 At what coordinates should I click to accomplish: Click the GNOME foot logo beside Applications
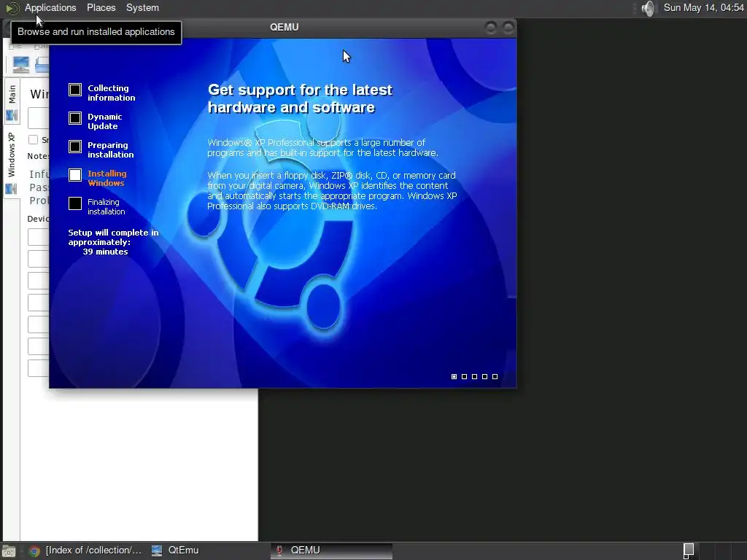coord(12,8)
